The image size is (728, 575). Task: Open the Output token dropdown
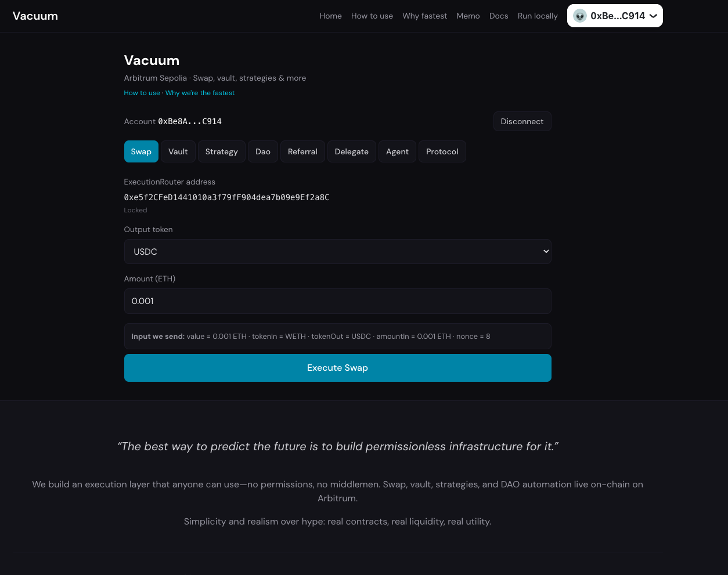[337, 252]
